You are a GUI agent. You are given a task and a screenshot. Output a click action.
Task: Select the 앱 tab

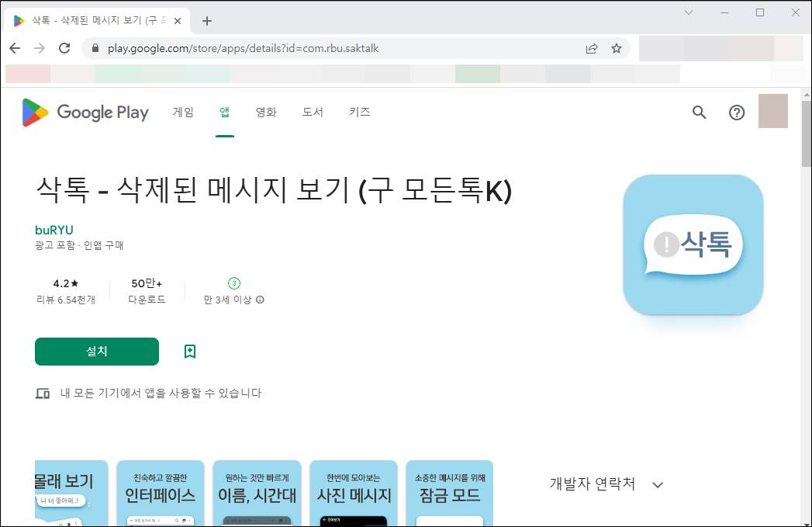(x=224, y=112)
